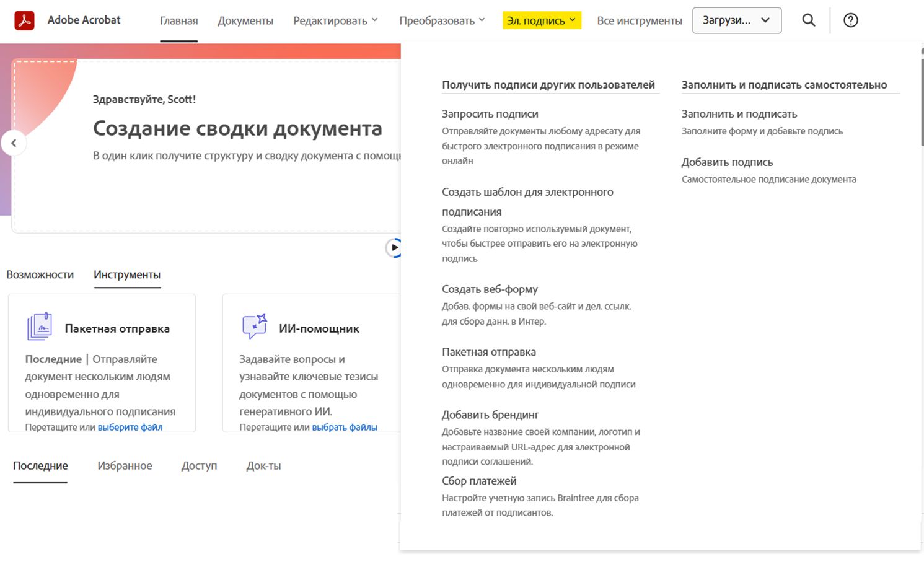Open the search magnifier icon
Image resolution: width=924 pixels, height=562 pixels.
[x=809, y=20]
